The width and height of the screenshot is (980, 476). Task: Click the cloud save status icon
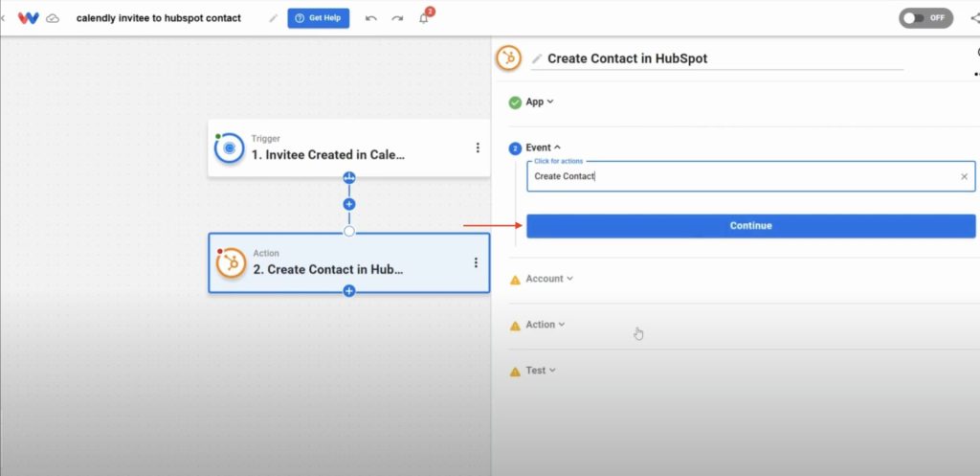(54, 18)
